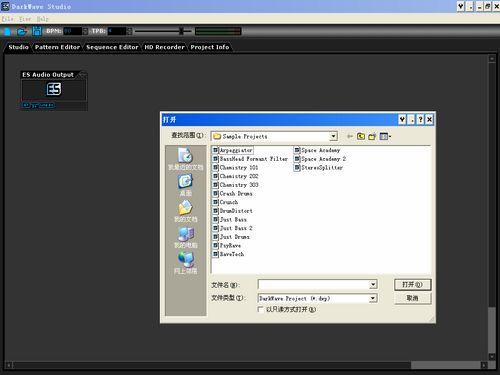This screenshot has height=375, width=500.
Task: Select the Arpeggiator project file
Action: coord(233,150)
